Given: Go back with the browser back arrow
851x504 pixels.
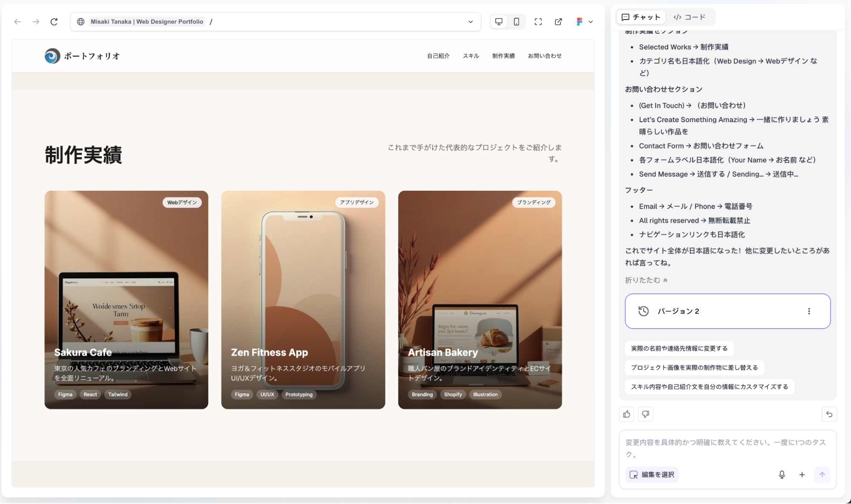Looking at the screenshot, I should pyautogui.click(x=17, y=22).
